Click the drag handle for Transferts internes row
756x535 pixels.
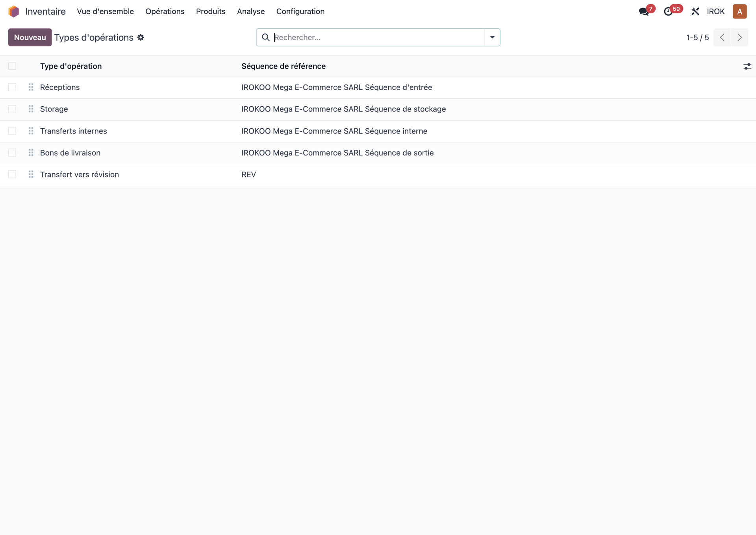(31, 131)
